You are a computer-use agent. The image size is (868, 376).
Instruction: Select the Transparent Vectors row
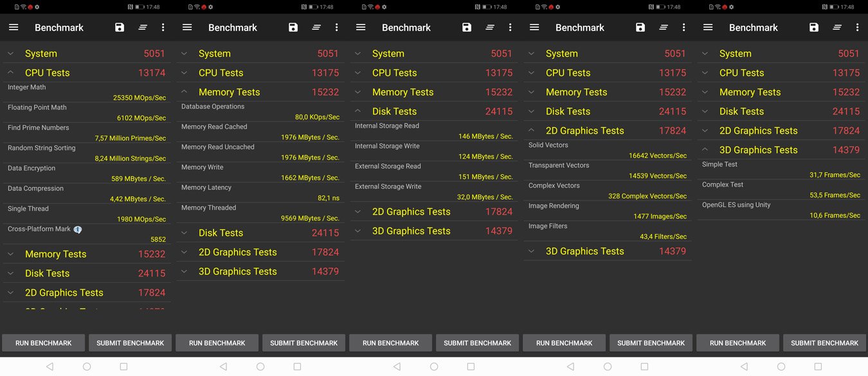[608, 171]
